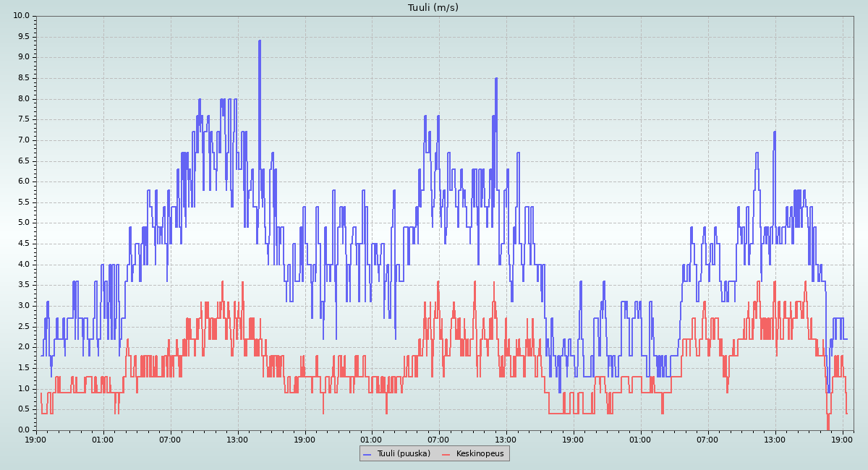Click the 9.5 y-axis label

[x=24, y=36]
